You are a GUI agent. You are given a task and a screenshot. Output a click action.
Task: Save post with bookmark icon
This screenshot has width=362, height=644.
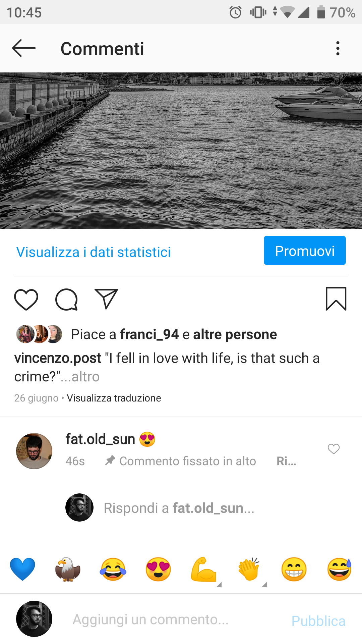[x=336, y=299]
